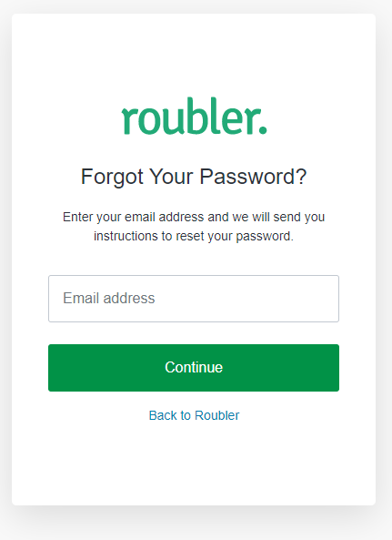Click the right edge of Continue button
Screen dimensions: 392x540
tap(333, 368)
